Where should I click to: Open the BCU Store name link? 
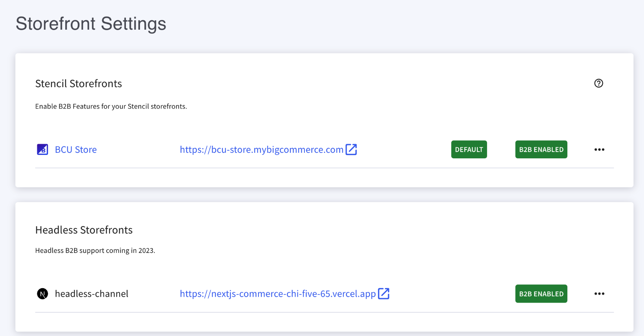[x=76, y=149]
